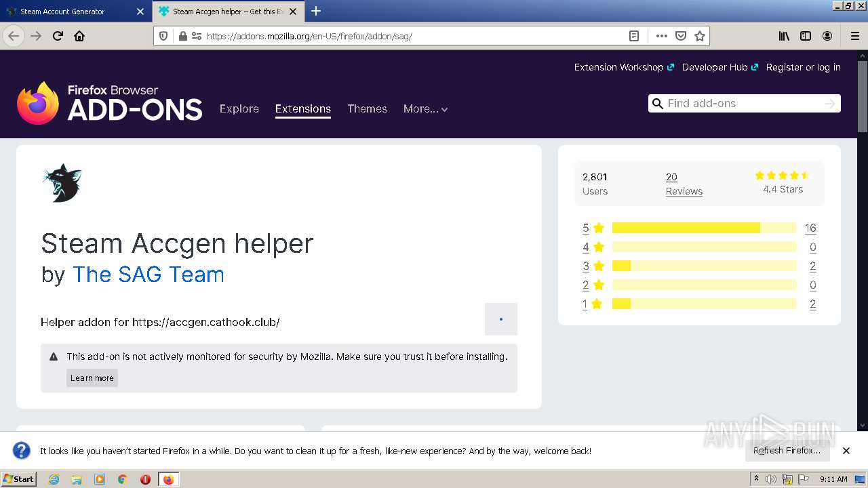
Task: Click the red Opera-style taskbar icon
Action: click(145, 479)
